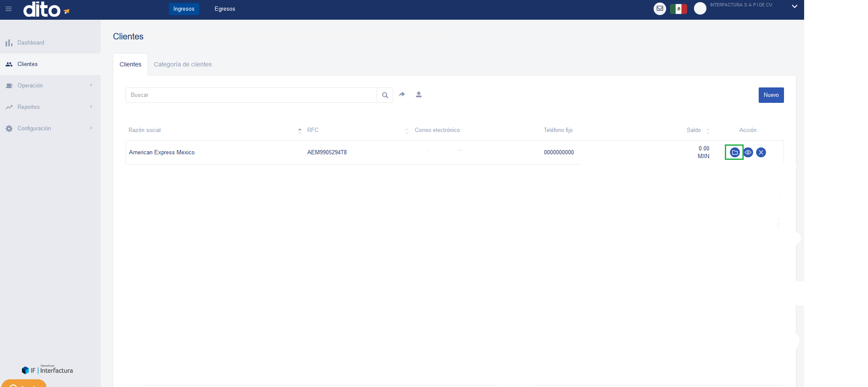Screen dimensions: 868x387
Task: Open folder action for American Express Mexico
Action: (x=735, y=152)
